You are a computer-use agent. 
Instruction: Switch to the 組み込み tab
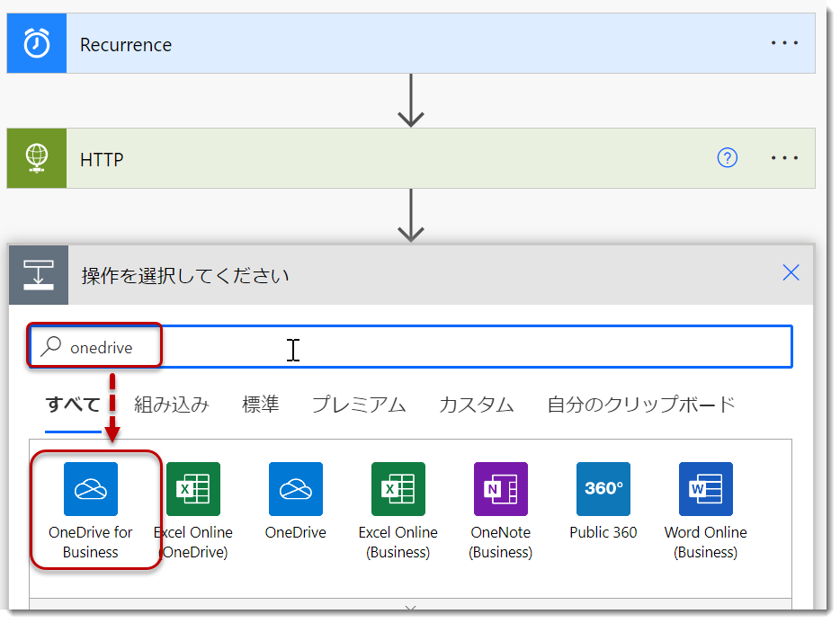point(172,405)
